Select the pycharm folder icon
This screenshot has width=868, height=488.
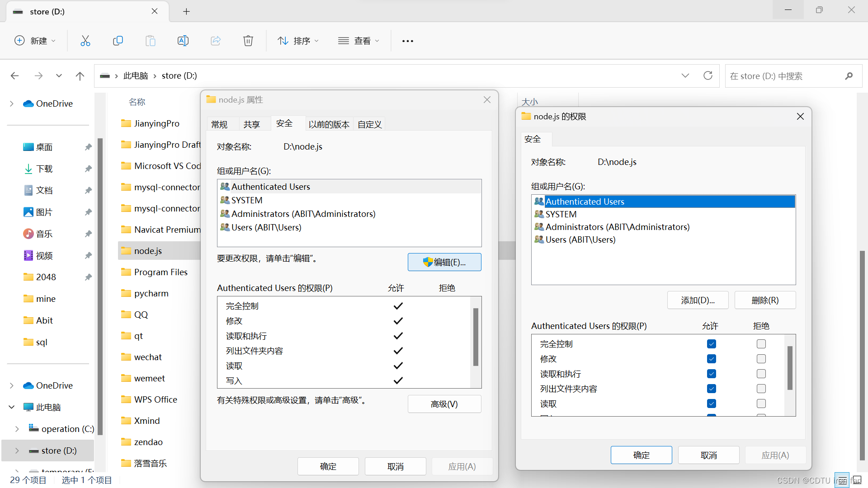[x=126, y=293]
